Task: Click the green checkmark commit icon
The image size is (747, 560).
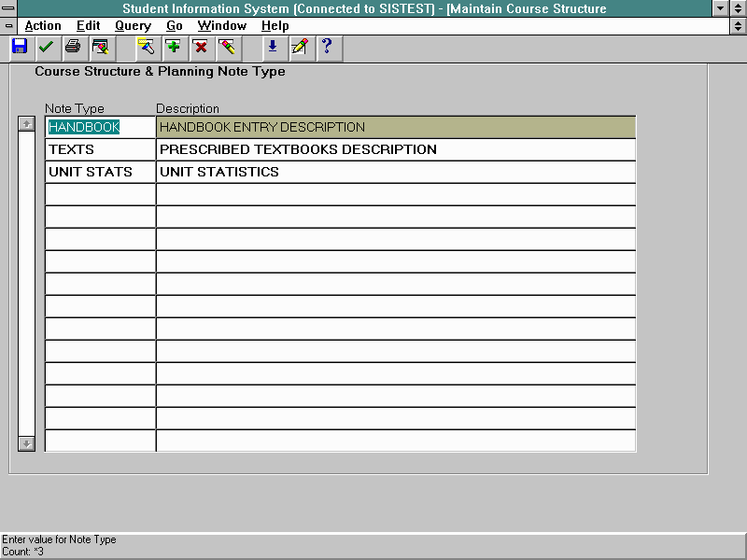Action: 46,47
